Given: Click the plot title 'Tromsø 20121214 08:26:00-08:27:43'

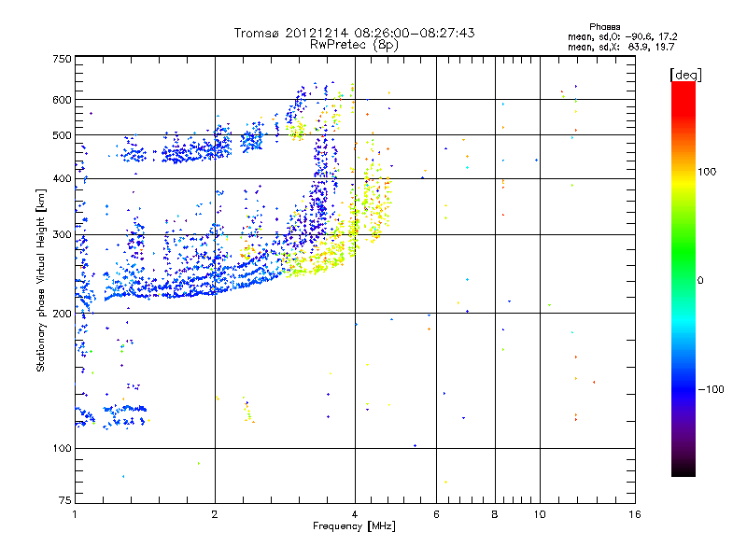Looking at the screenshot, I should click(354, 33).
